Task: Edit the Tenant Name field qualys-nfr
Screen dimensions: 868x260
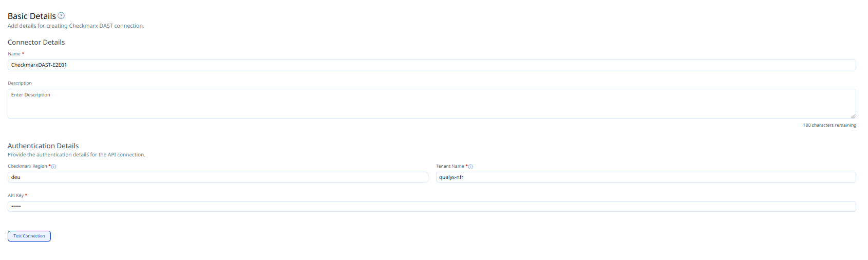Action: coord(646,177)
